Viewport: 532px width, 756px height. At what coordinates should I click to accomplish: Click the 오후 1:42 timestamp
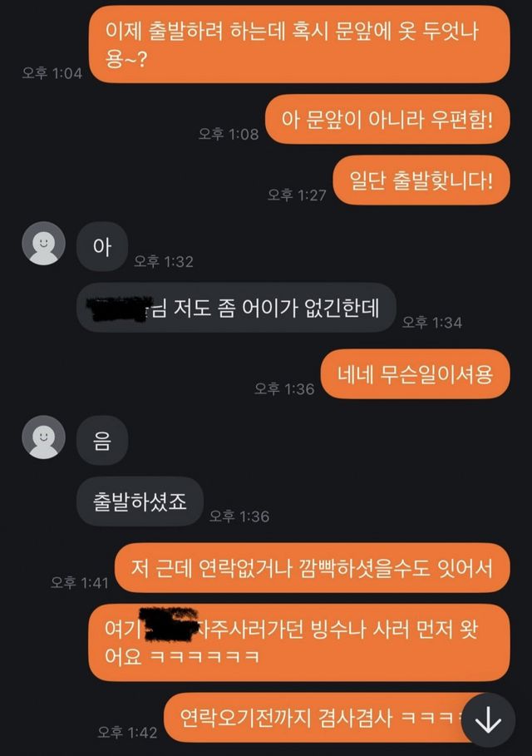click(127, 733)
